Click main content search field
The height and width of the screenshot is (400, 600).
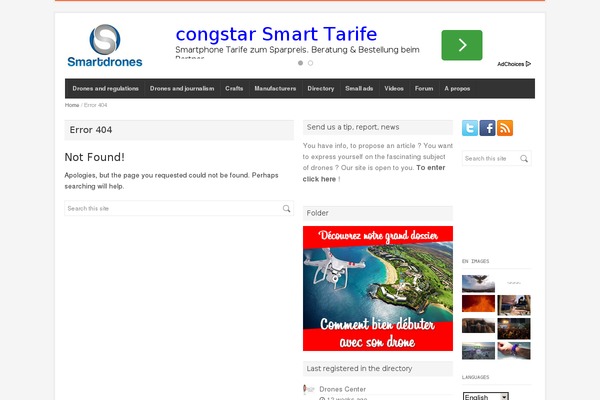pyautogui.click(x=179, y=208)
